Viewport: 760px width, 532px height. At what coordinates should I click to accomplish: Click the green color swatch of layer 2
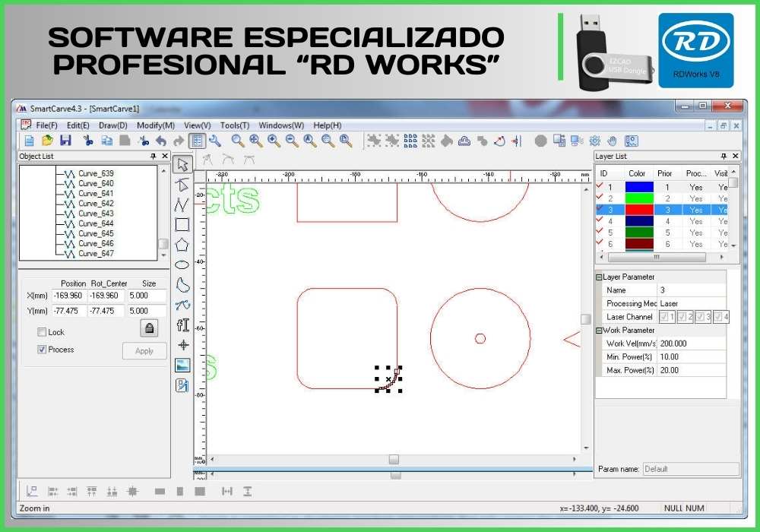pos(639,198)
